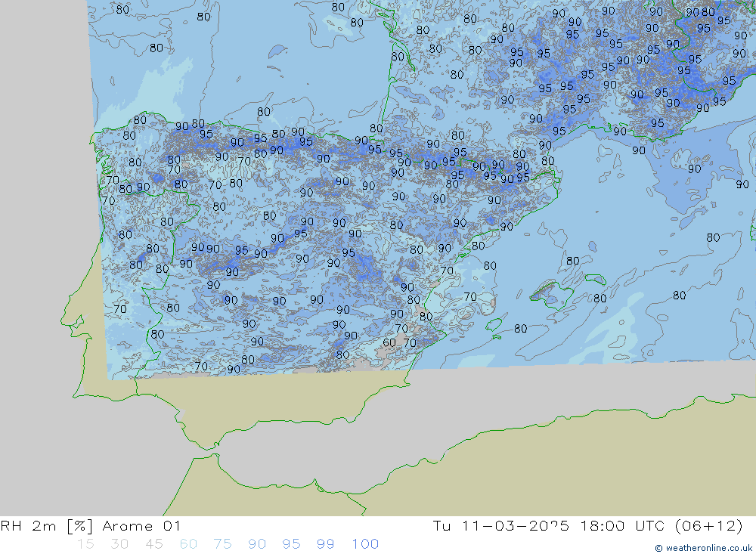The image size is (756, 554).
Task: Select the 15 value in the legend
Action: point(85,544)
